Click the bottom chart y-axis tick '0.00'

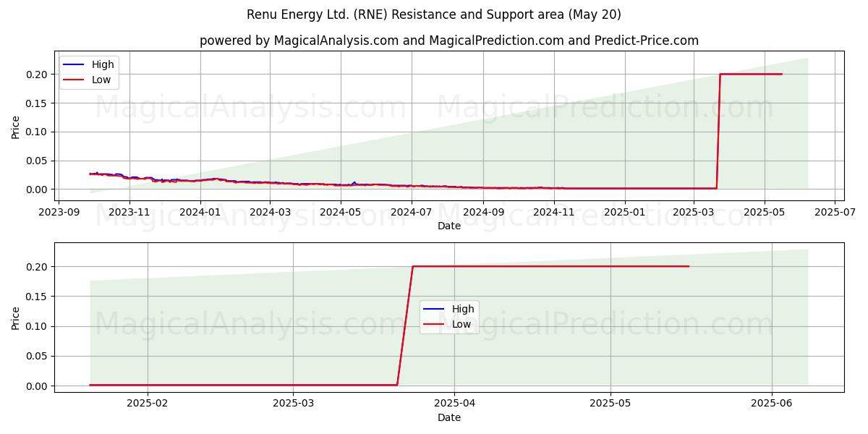tap(38, 386)
